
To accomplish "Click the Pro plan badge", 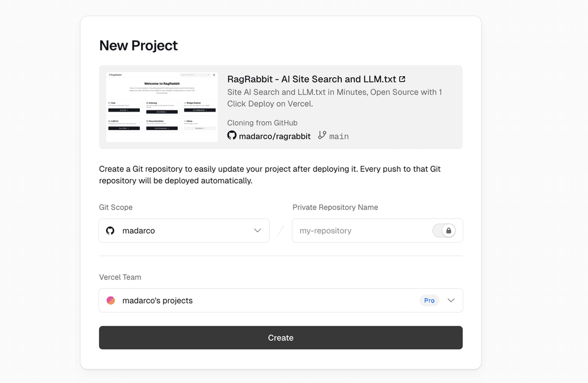I will pyautogui.click(x=429, y=300).
